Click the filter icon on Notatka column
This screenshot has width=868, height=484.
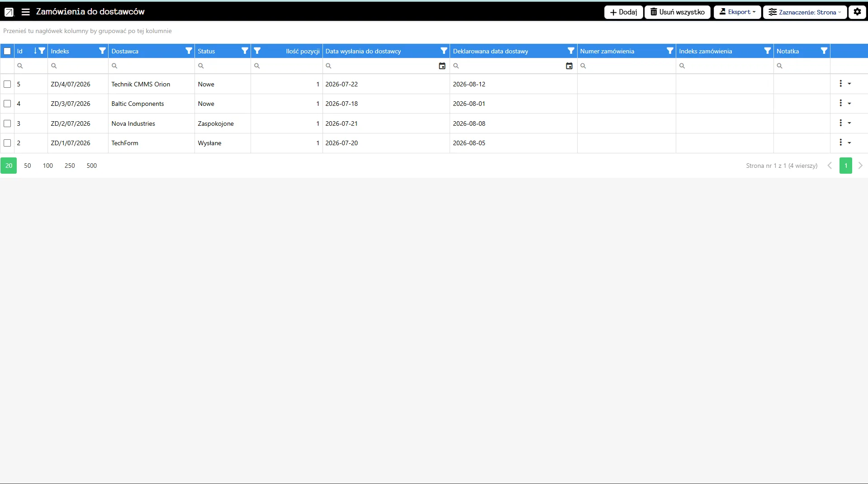[824, 51]
